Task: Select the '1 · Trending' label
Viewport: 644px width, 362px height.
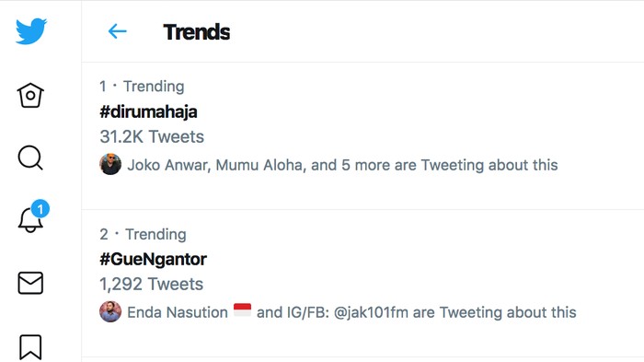Action: 142,87
